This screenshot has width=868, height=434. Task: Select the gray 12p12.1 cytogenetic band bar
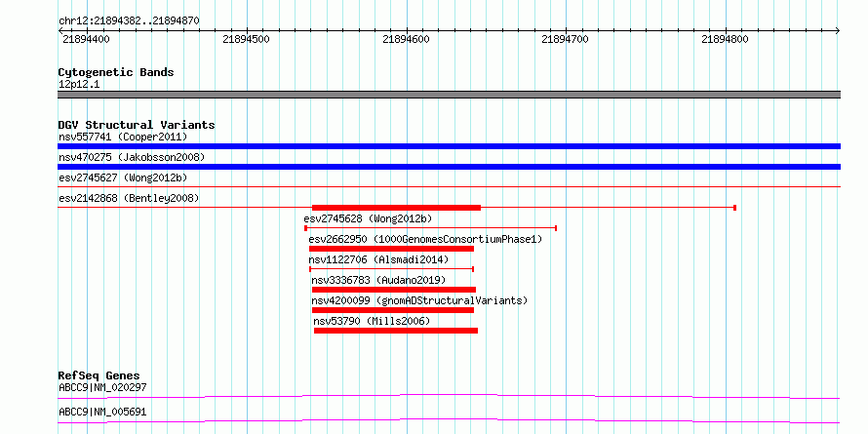coord(449,95)
